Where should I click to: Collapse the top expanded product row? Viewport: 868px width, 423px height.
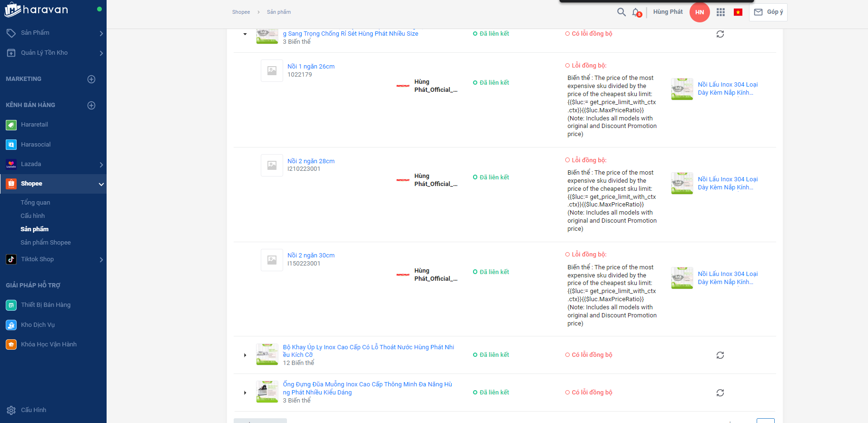(245, 34)
